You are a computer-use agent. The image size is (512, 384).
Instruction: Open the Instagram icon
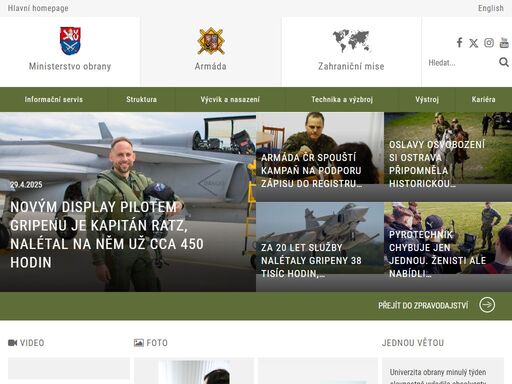(x=489, y=43)
